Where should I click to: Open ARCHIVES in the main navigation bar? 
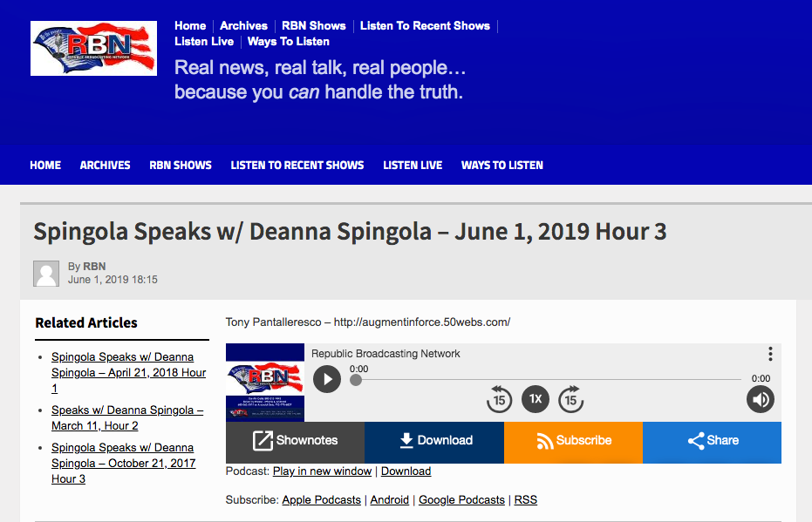[x=106, y=165]
